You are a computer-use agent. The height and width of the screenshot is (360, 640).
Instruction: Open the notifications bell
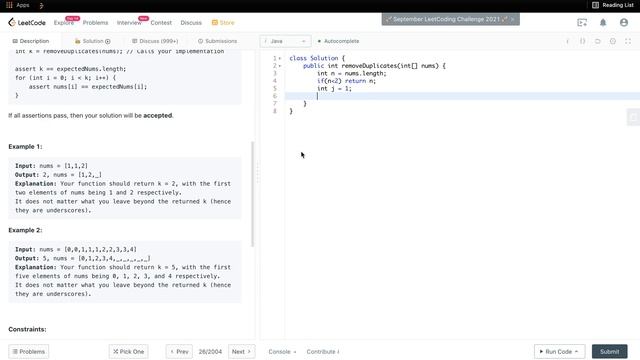(x=603, y=22)
